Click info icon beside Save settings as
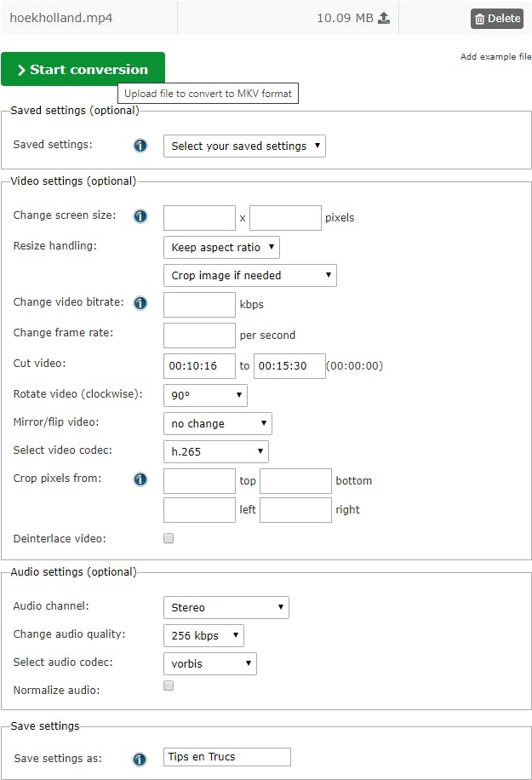 pyautogui.click(x=140, y=759)
